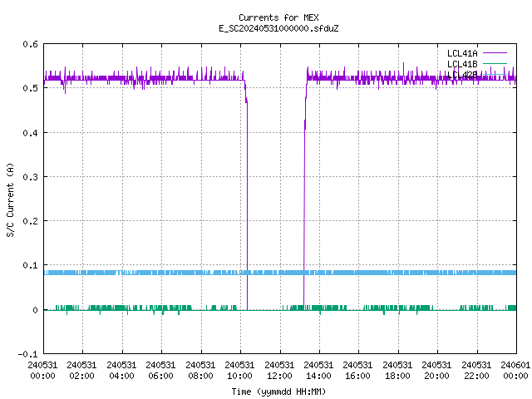Image resolution: width=532 pixels, height=399 pixels.
Task: Click the 240531 22:00 time tick label
Action: coord(476,370)
